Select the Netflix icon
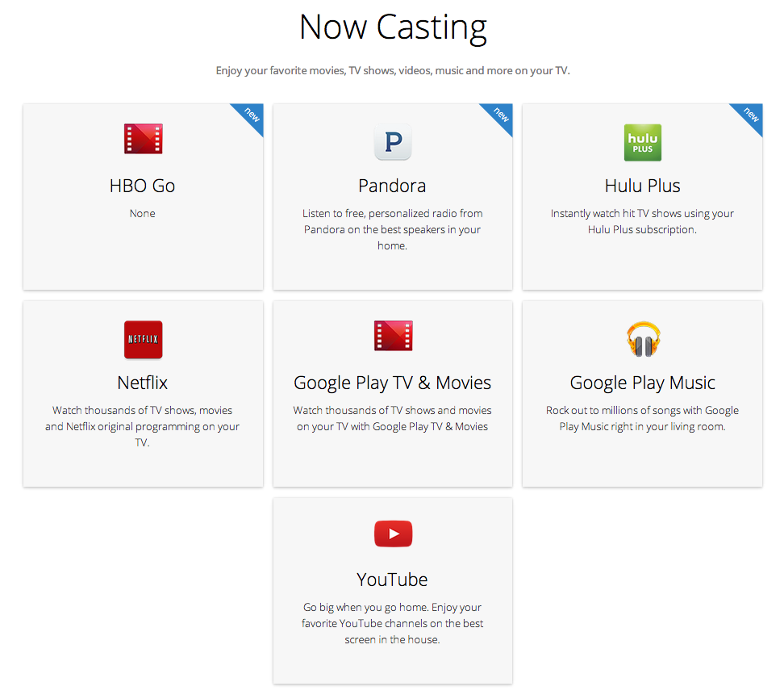Image resolution: width=784 pixels, height=699 pixels. click(142, 340)
